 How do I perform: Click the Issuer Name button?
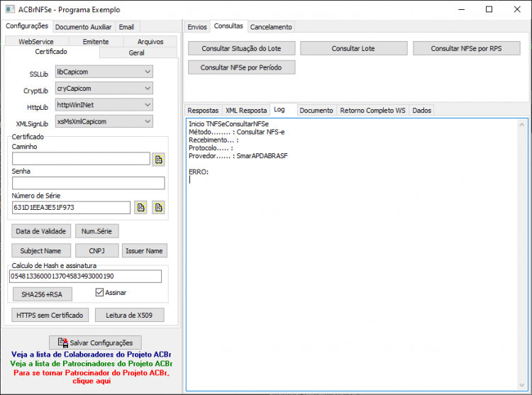click(x=145, y=251)
